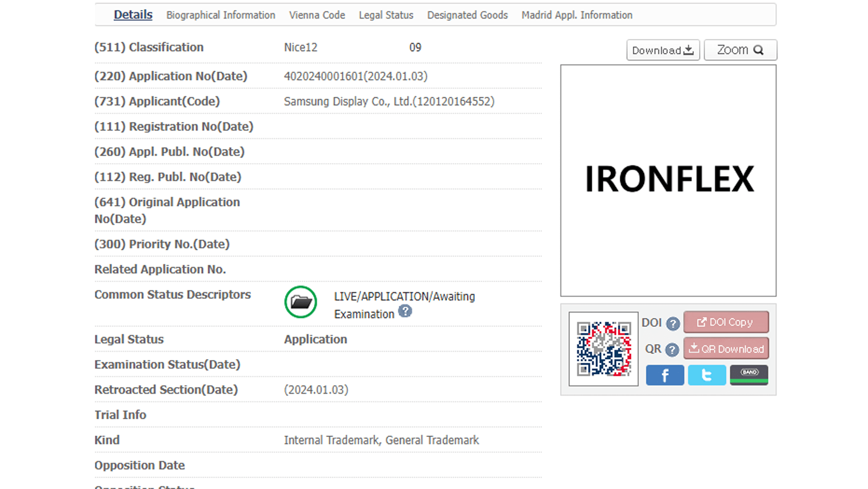
Task: Open the Legal Status tab
Action: [386, 15]
